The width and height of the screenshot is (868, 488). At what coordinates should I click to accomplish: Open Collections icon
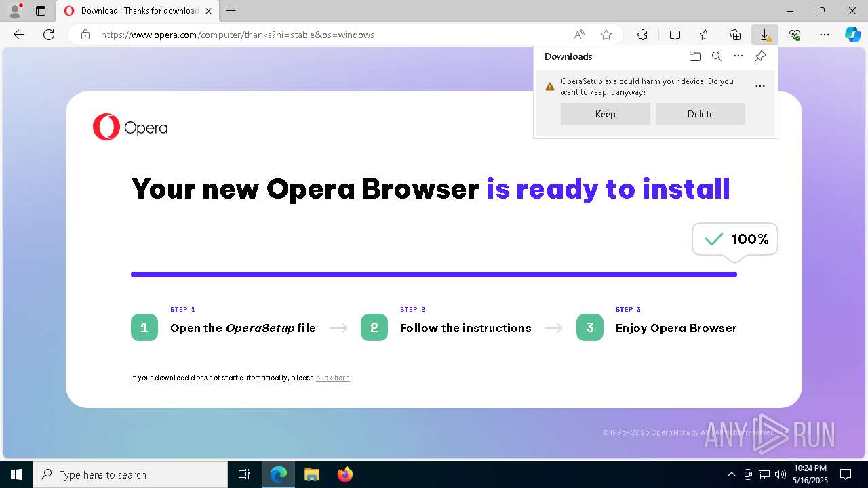pos(735,35)
